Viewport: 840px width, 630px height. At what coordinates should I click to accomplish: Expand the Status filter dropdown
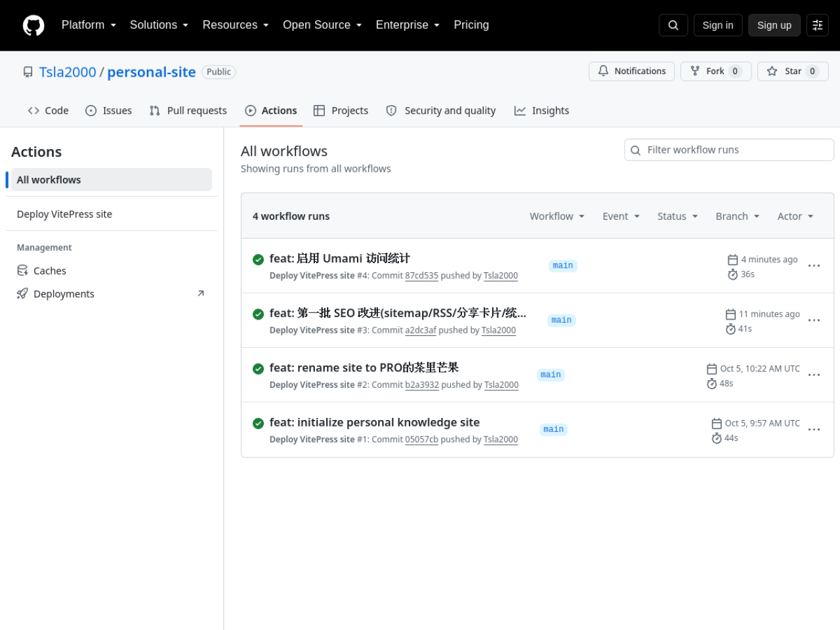[678, 216]
